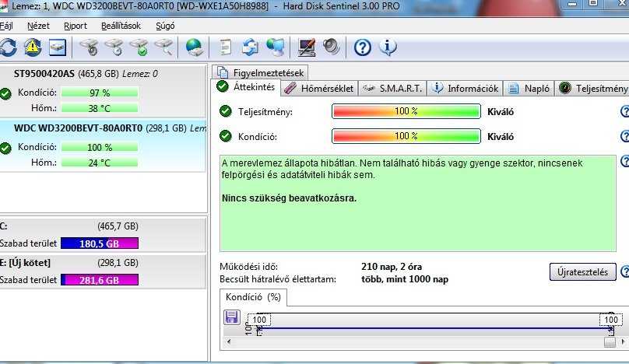629x364 pixels.
Task: Click help icon next to Újratesztelés button
Action: 624,271
